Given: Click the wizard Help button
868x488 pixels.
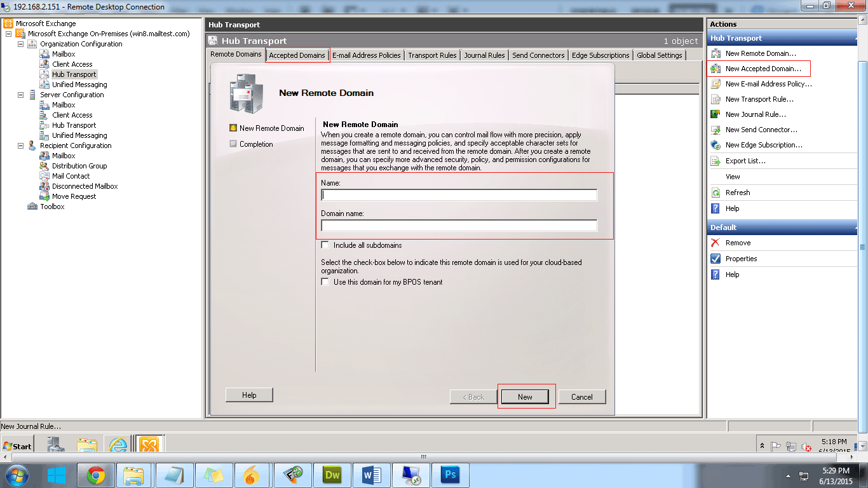Looking at the screenshot, I should (x=249, y=395).
